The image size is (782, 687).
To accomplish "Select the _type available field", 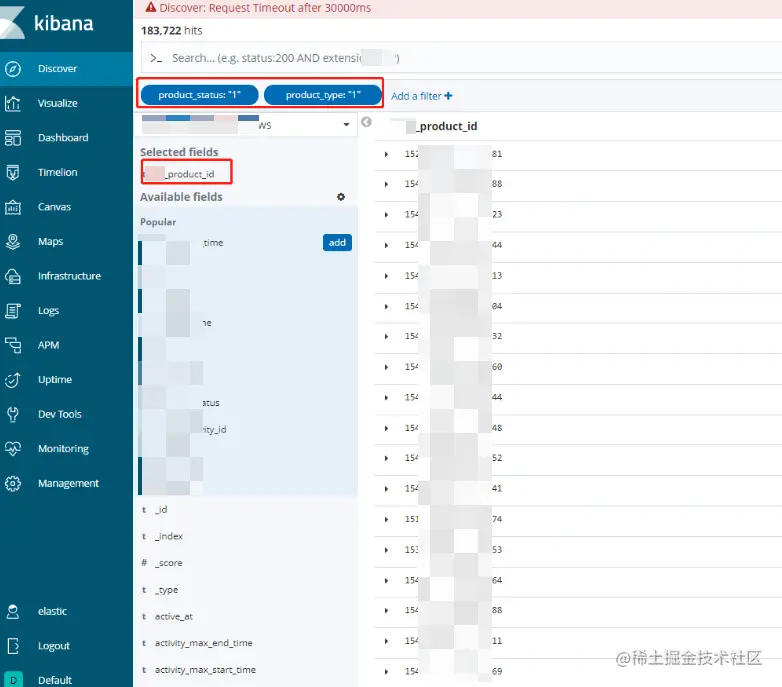I will click(166, 590).
